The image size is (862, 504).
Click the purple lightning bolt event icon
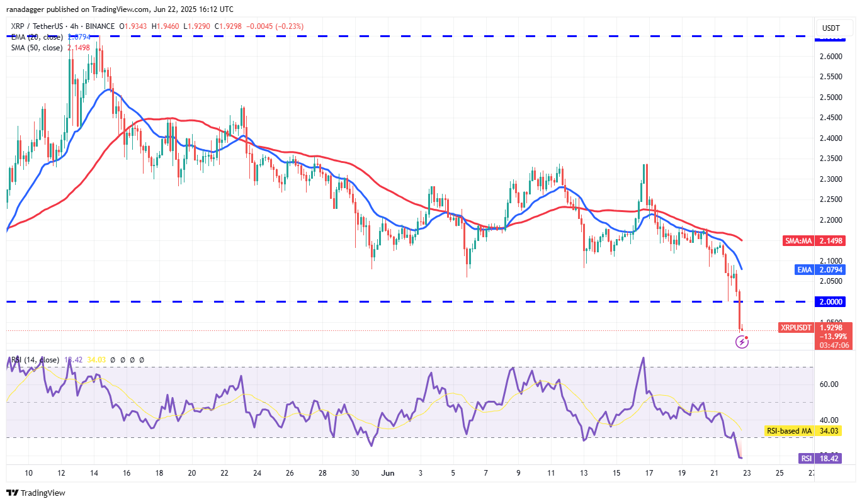click(x=742, y=342)
